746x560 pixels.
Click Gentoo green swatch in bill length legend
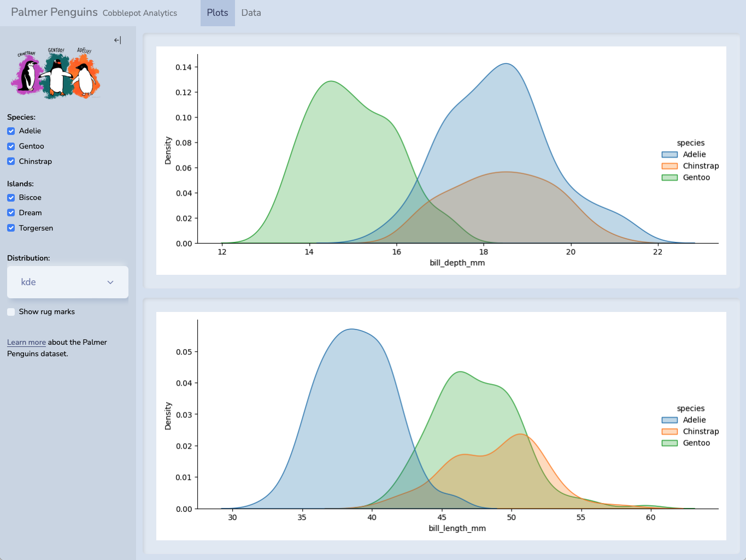pos(669,443)
